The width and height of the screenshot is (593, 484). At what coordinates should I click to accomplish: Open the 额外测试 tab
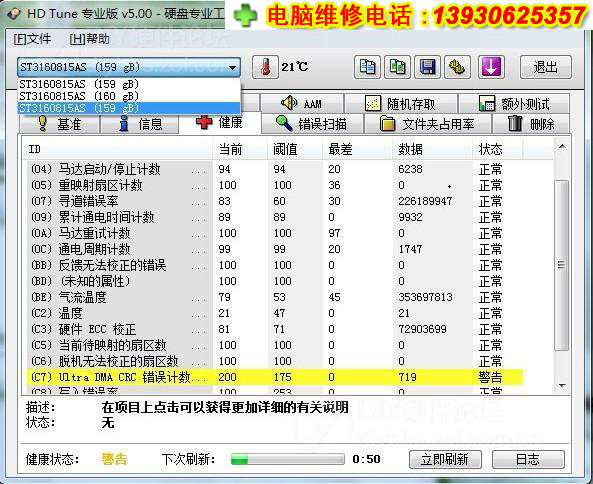coord(514,103)
